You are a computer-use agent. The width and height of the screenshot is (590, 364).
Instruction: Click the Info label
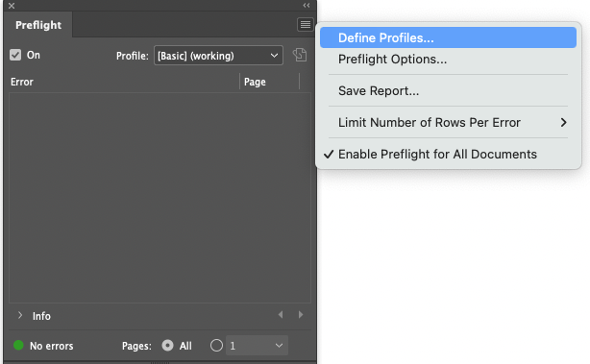pyautogui.click(x=41, y=316)
